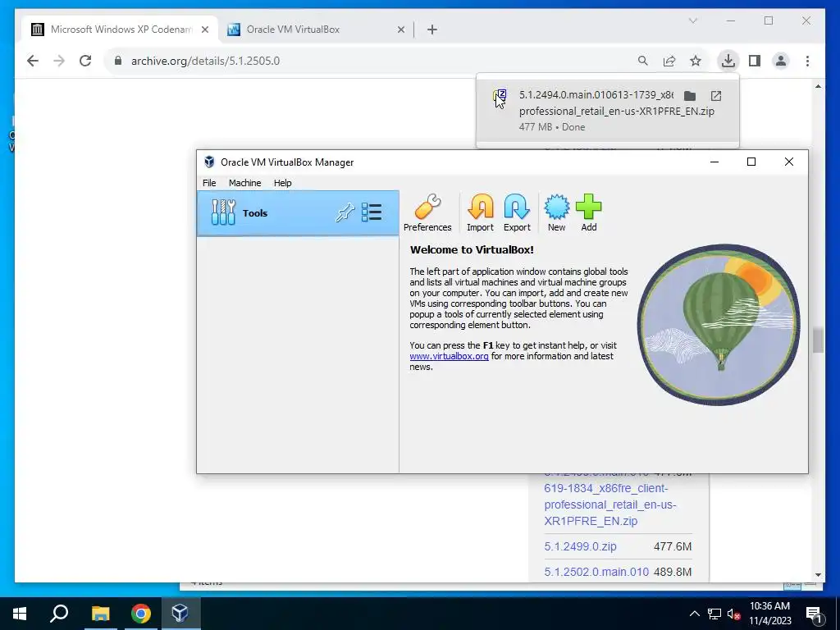The image size is (840, 630).
Task: Open the 5.1.2499.0.zip download link
Action: coord(580,546)
